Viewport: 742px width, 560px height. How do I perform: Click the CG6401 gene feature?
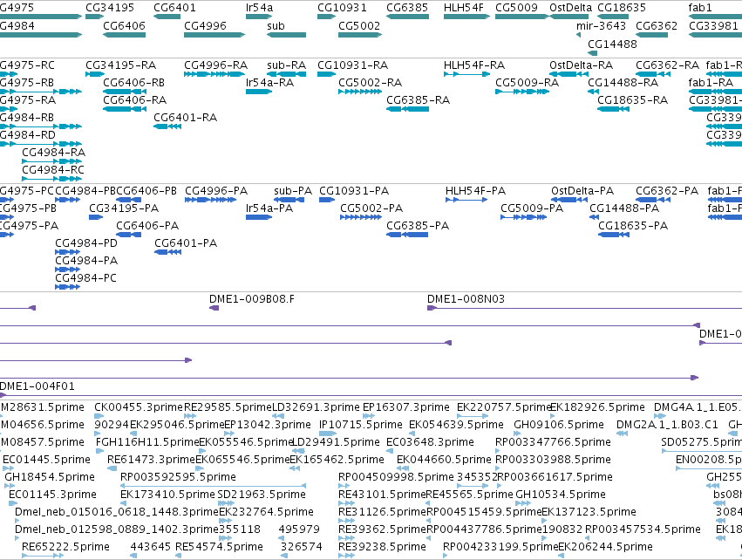(x=167, y=17)
